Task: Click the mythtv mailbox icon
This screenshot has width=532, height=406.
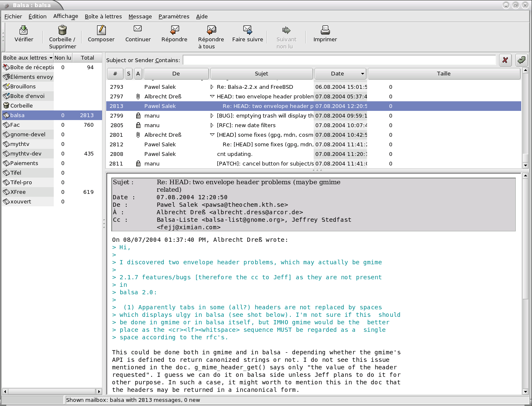Action: (x=6, y=144)
